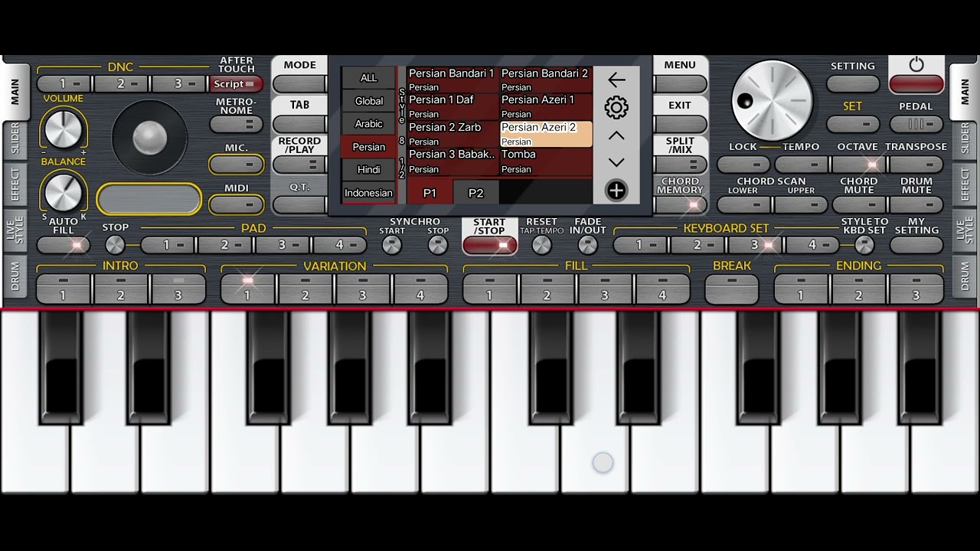Select the Hindi style category
The width and height of the screenshot is (980, 551).
pos(369,170)
